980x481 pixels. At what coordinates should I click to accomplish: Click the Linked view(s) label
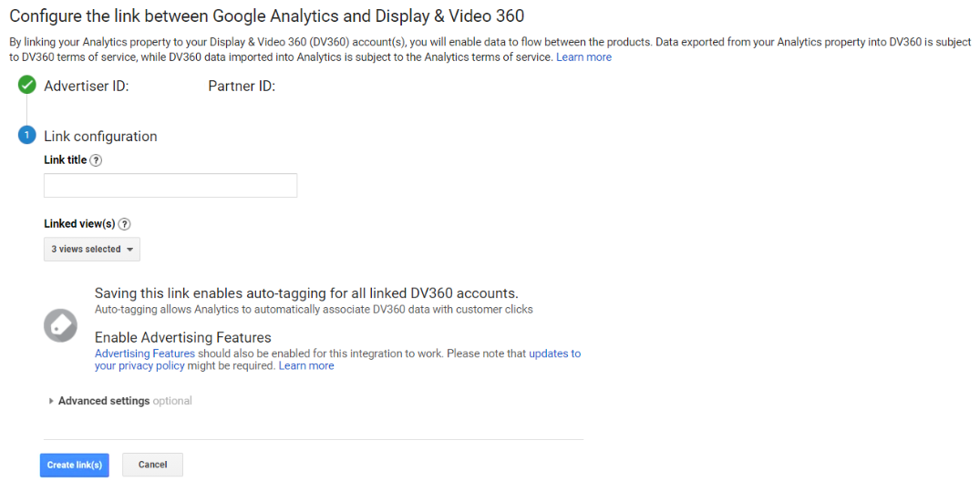(x=80, y=223)
